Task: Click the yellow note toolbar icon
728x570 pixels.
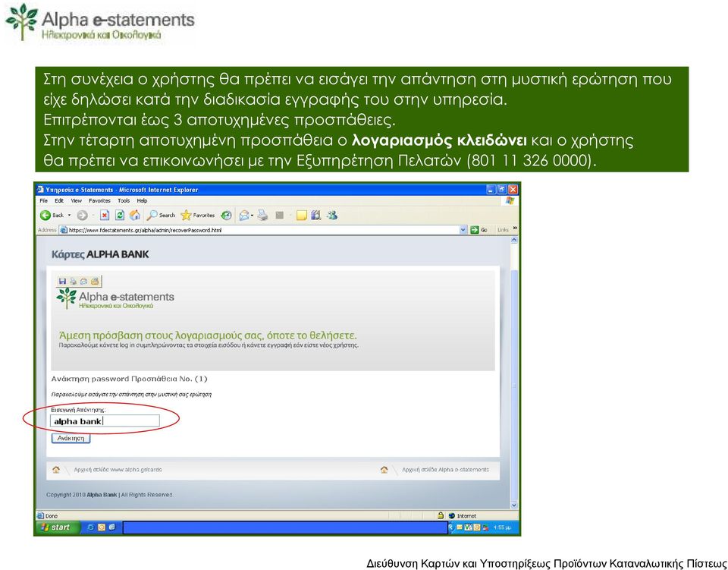Action: (301, 215)
